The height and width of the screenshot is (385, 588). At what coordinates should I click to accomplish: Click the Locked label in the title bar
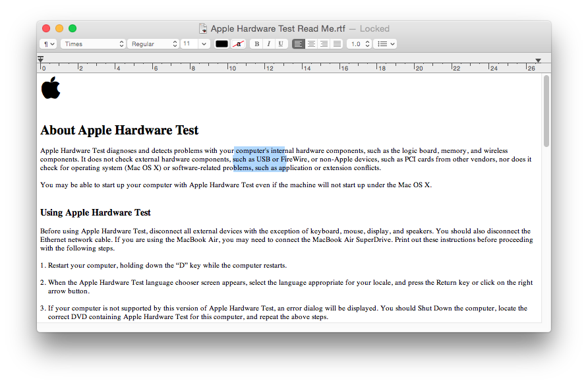[374, 28]
